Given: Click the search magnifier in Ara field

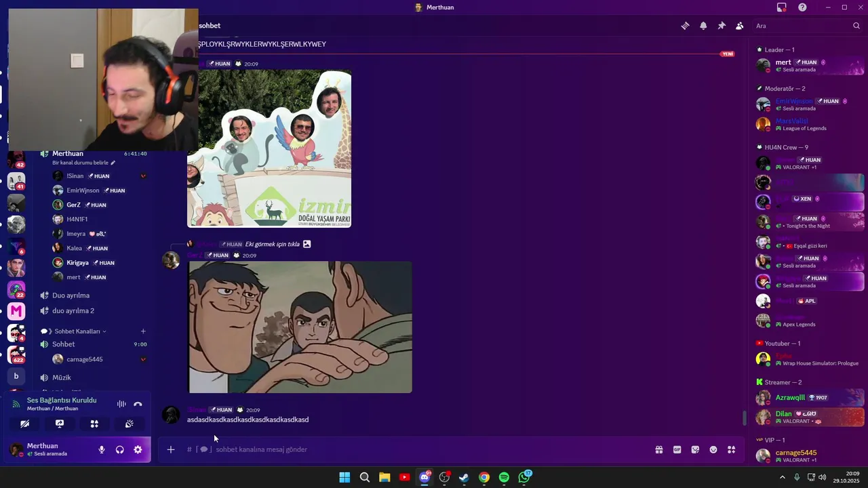Looking at the screenshot, I should click(856, 26).
